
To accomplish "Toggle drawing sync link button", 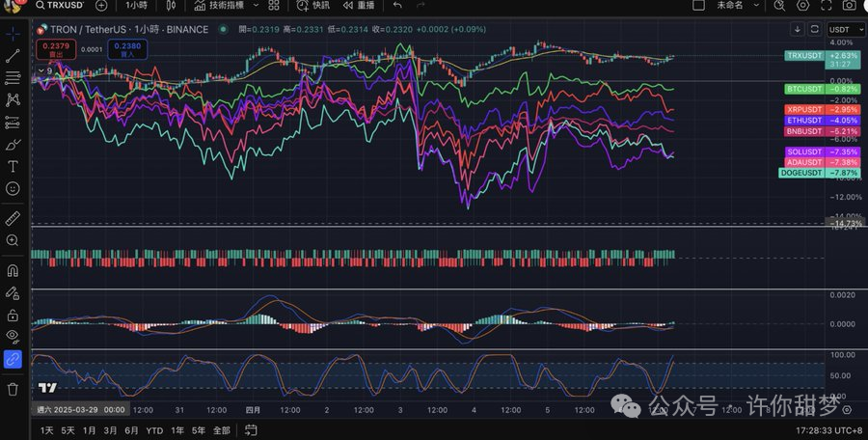I will pyautogui.click(x=13, y=359).
